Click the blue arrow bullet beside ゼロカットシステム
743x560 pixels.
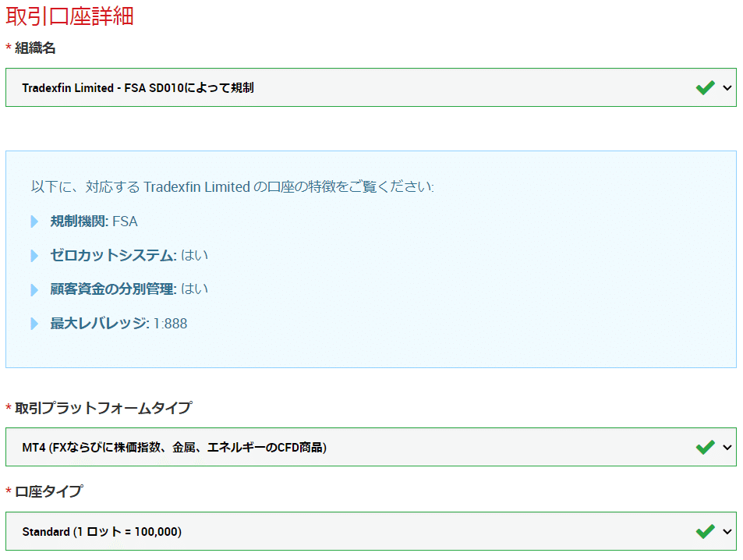point(34,256)
